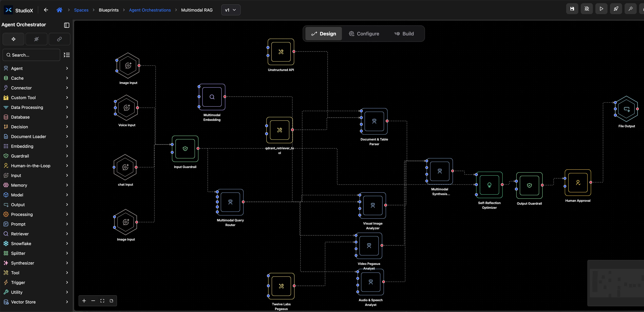Select the components tab icon in sidebar
The image size is (644, 312).
pyautogui.click(x=14, y=39)
